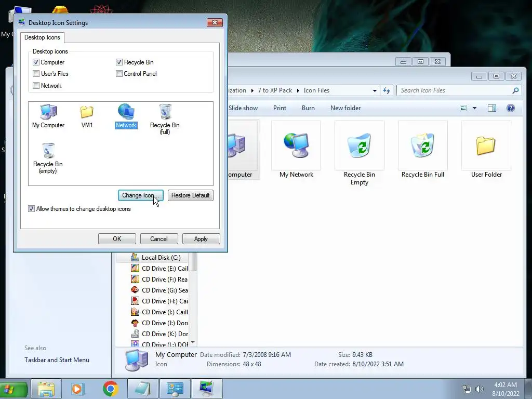Screen dimensions: 532x399
Task: Click User Folder icon file in Explorer
Action: point(486,150)
